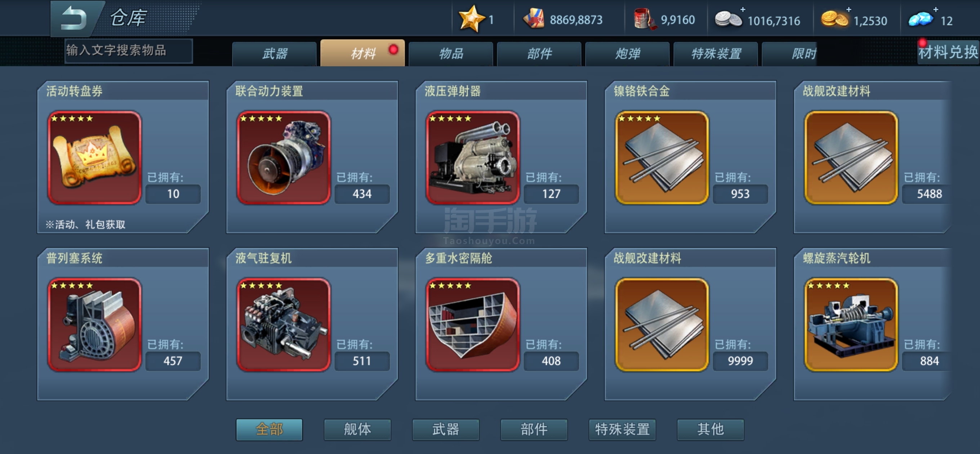Add silver coins via plus icon
Viewport: 980px width, 454px height.
point(743,9)
